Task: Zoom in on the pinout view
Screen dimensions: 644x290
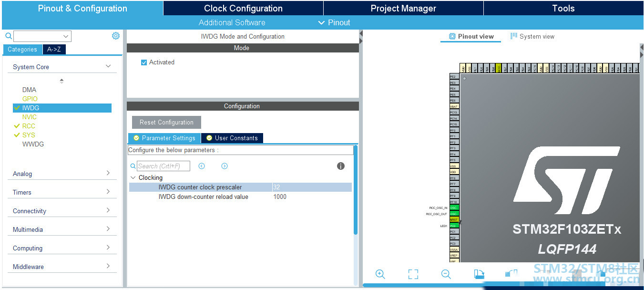Action: coord(380,274)
